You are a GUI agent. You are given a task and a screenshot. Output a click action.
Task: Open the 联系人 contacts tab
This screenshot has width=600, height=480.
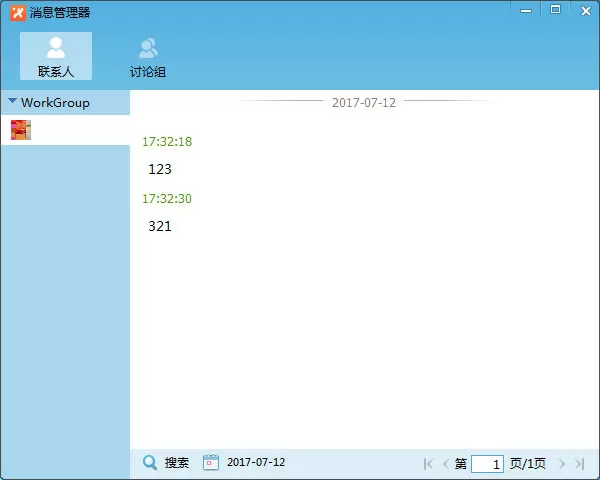tap(56, 56)
